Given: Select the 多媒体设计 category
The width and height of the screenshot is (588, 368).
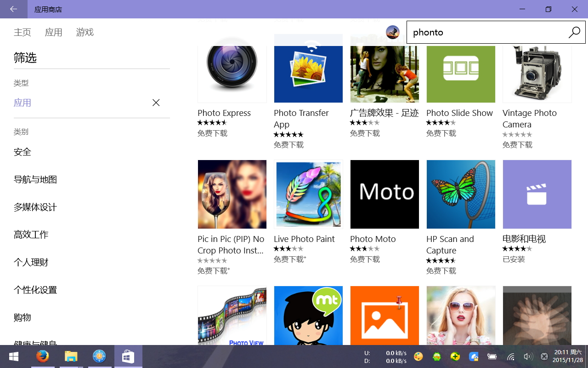Looking at the screenshot, I should [x=35, y=207].
